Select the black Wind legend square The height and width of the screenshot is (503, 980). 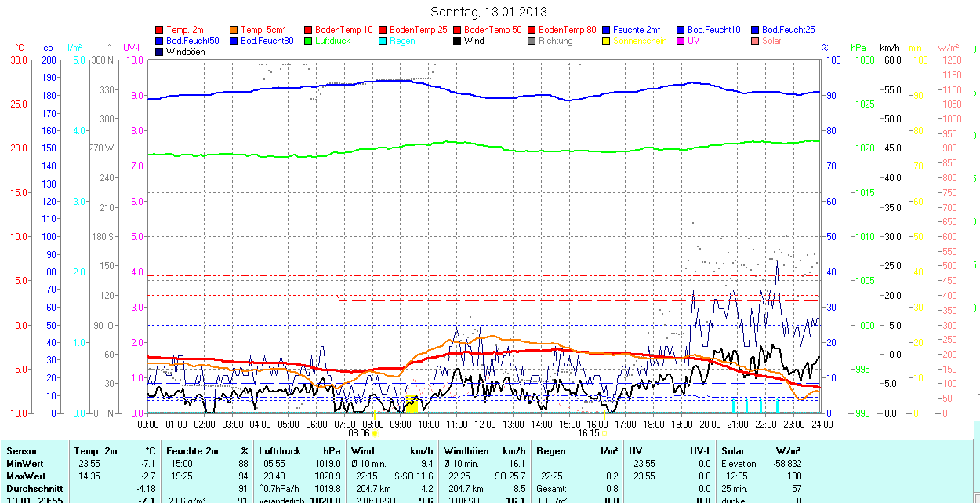click(458, 41)
